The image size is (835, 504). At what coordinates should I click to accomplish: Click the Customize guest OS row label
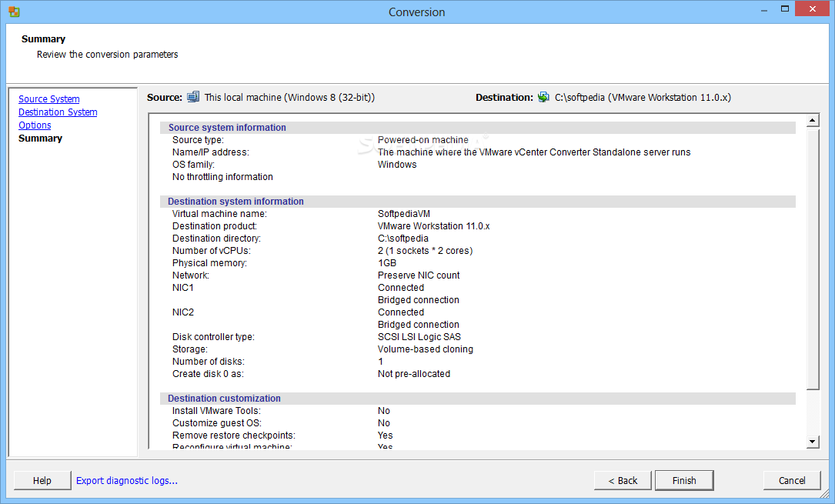coord(217,423)
